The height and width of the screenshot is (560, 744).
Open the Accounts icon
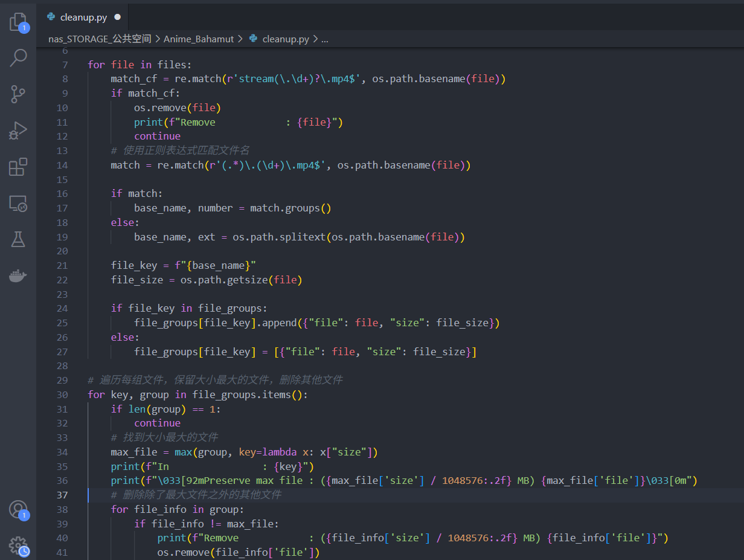pos(18,509)
